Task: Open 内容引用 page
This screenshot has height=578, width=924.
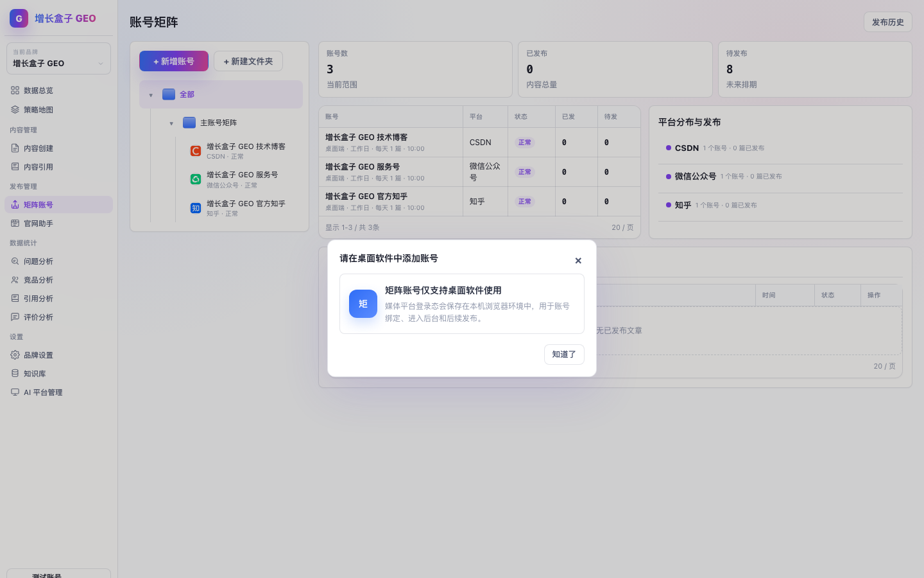Action: (x=58, y=167)
